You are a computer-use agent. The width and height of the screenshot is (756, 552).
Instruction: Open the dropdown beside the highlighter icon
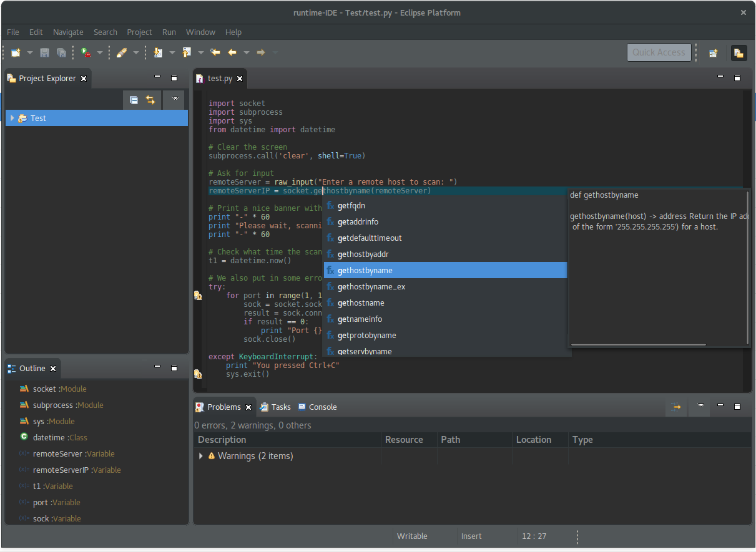tap(135, 53)
